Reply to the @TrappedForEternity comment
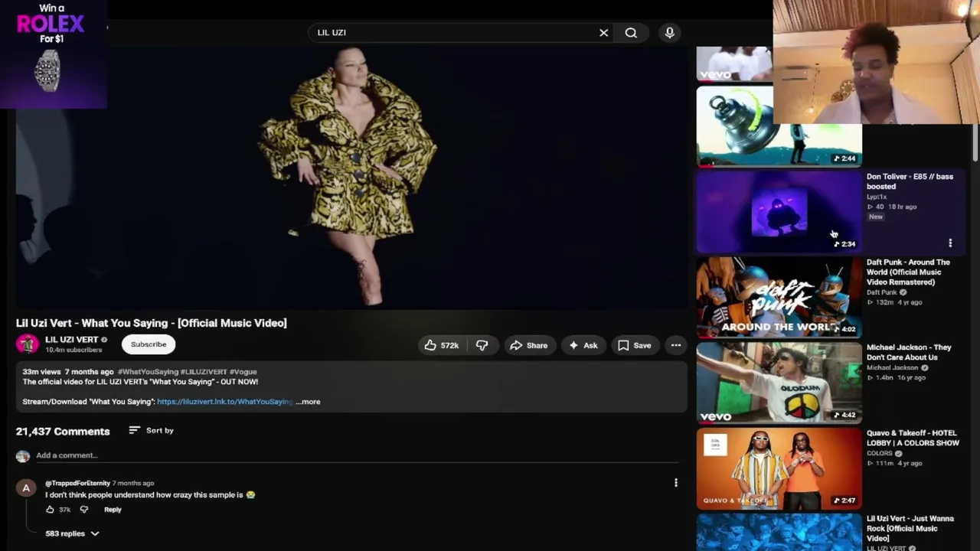Image resolution: width=980 pixels, height=551 pixels. coord(113,510)
